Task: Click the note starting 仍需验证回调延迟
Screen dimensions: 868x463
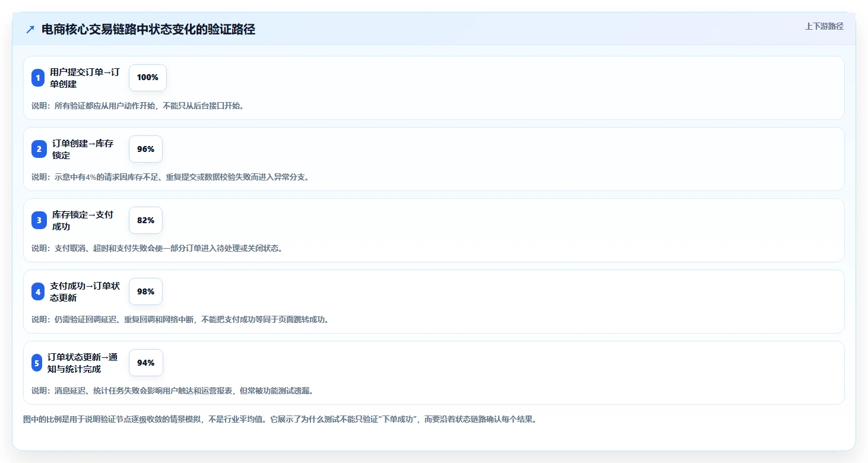Action: (x=180, y=319)
